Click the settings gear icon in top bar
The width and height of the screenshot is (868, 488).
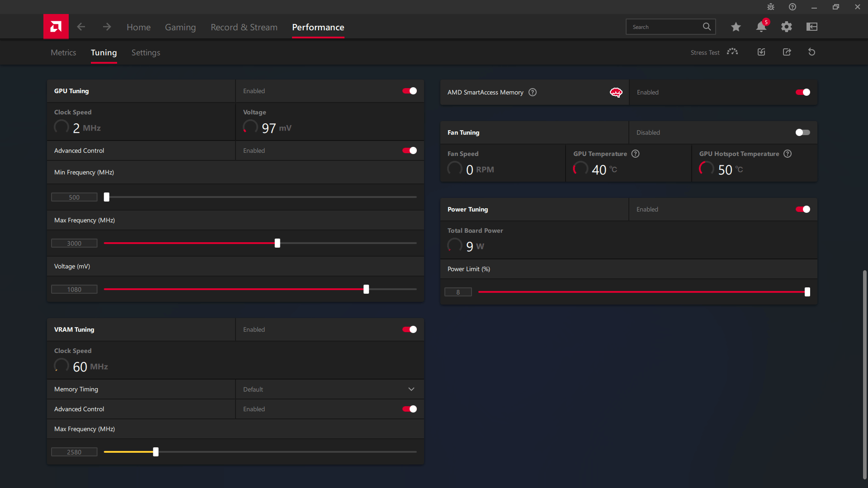(x=786, y=27)
